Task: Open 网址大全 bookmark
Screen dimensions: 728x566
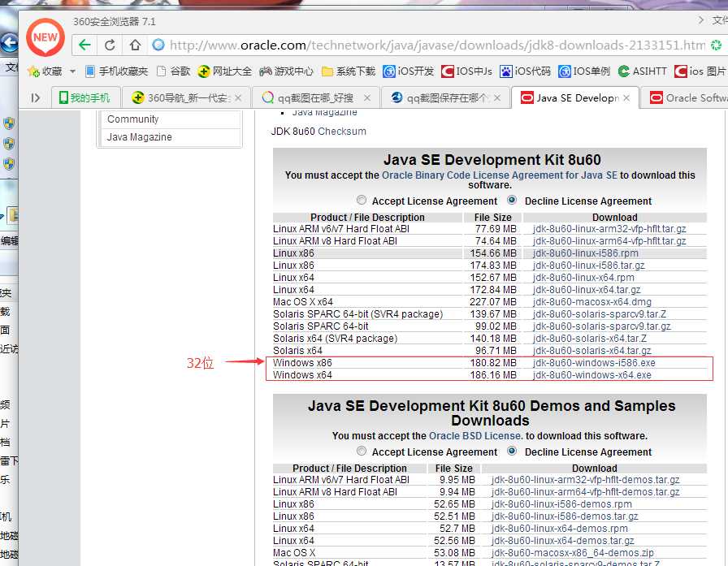Action: point(225,71)
